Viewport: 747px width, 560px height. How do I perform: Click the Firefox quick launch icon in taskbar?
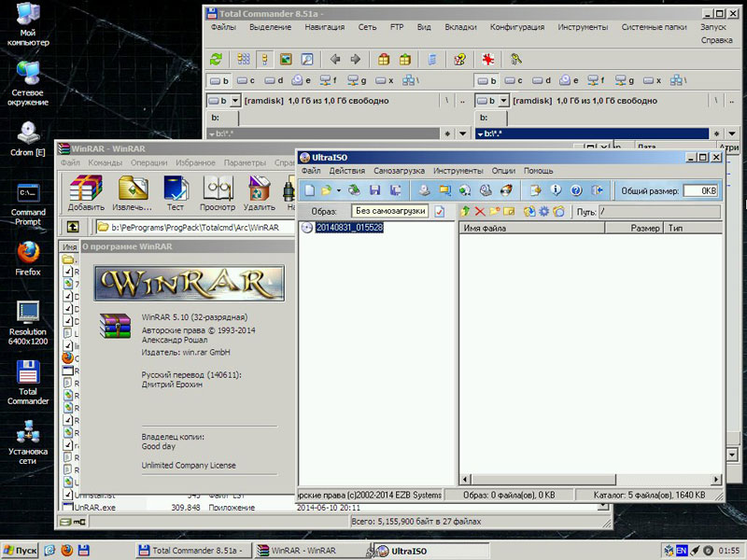[66, 551]
